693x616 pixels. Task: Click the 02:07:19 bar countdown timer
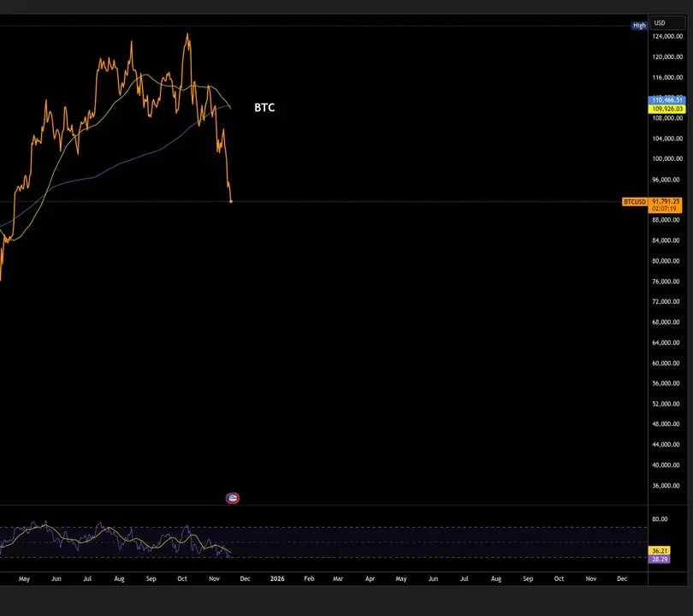pyautogui.click(x=664, y=209)
